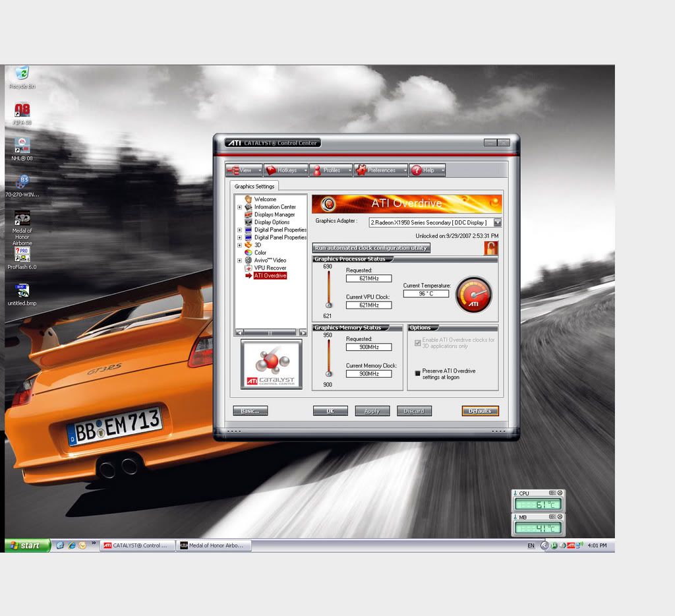Open the Graphics Adapter dropdown

pos(497,222)
